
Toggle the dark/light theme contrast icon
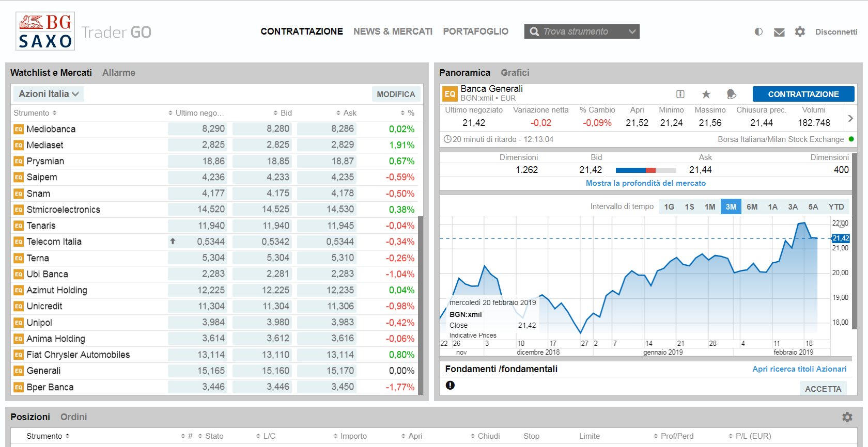point(758,31)
